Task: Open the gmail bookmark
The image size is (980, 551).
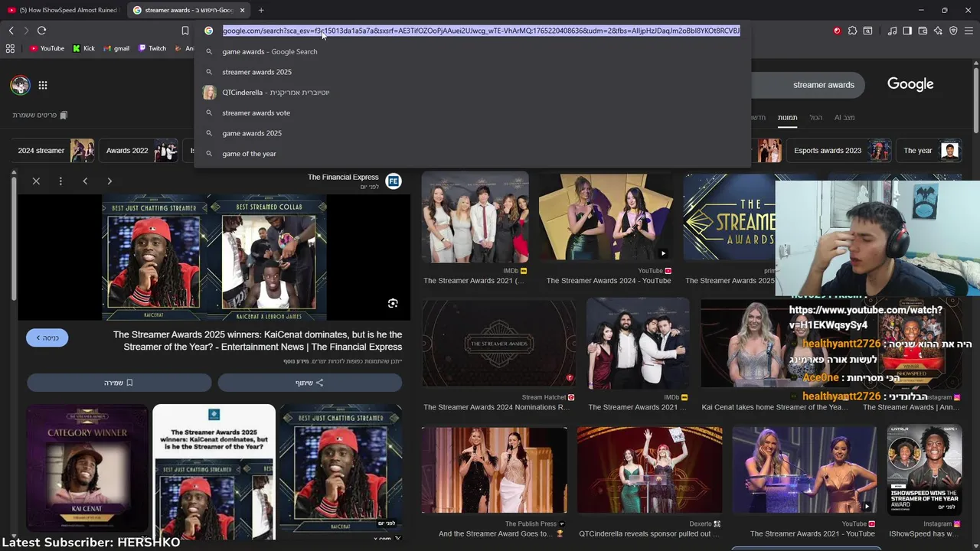Action: pos(116,48)
